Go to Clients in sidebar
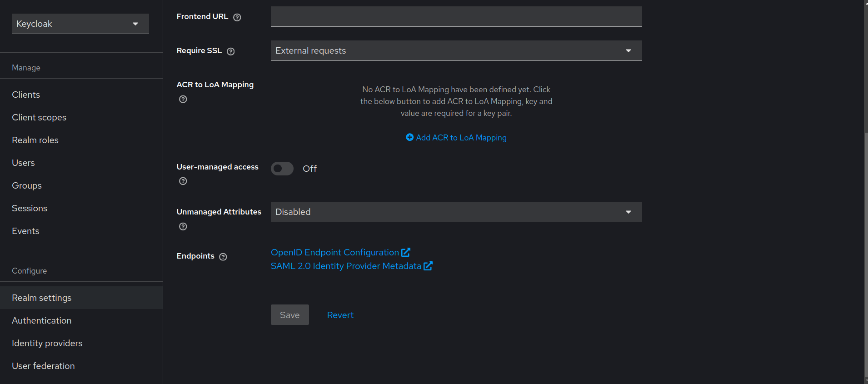Screen dimensions: 868x384 (x=81, y=95)
